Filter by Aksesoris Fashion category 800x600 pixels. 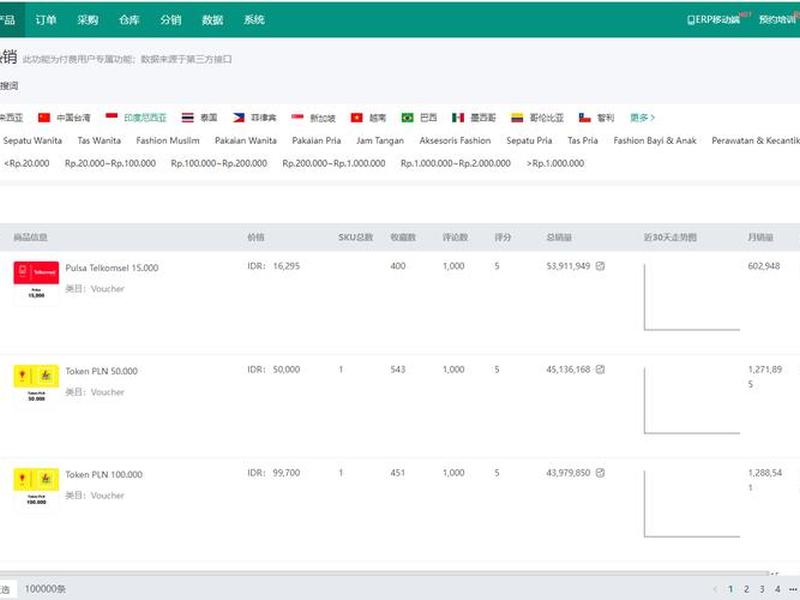[455, 140]
